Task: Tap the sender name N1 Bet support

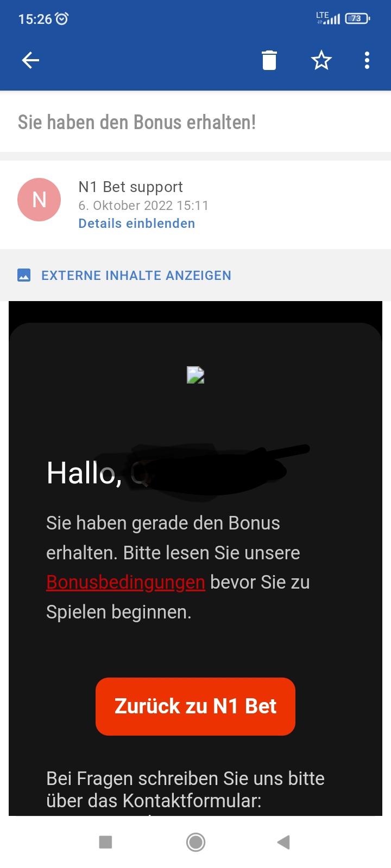Action: pyautogui.click(x=131, y=187)
